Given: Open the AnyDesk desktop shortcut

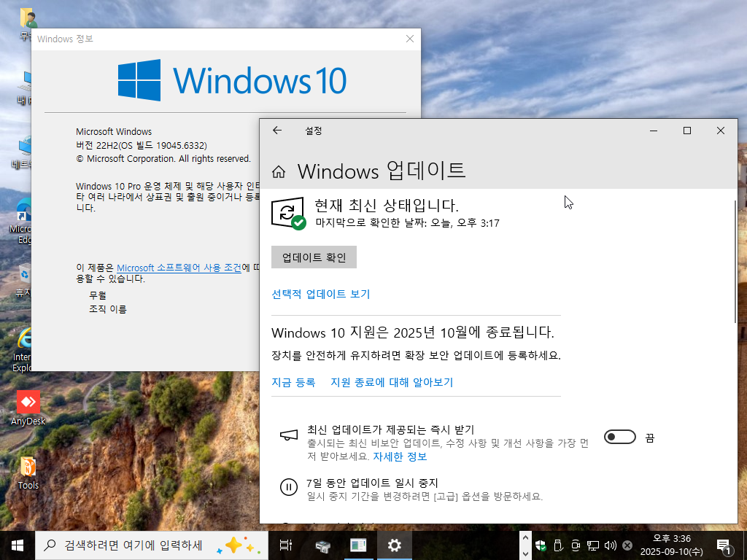Looking at the screenshot, I should pos(28,408).
